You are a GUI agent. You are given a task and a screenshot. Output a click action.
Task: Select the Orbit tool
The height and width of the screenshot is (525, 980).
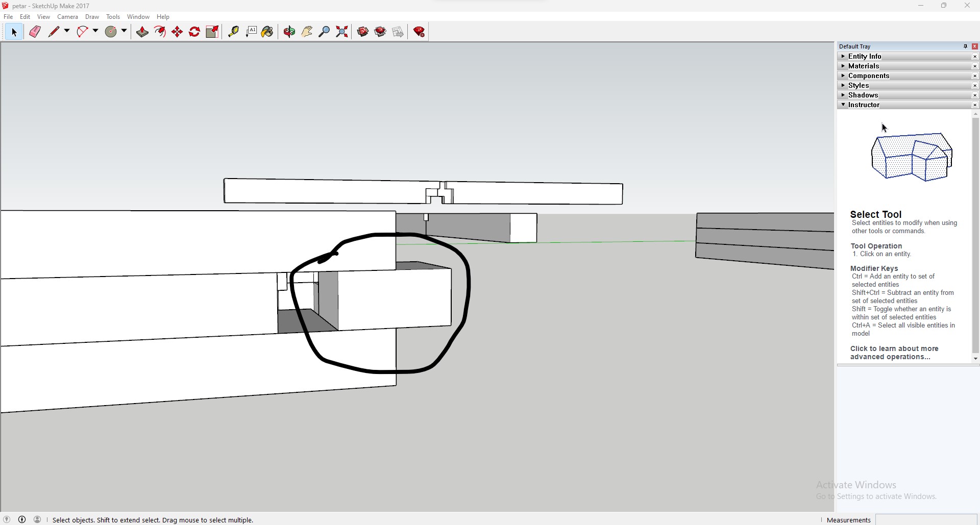coord(289,32)
